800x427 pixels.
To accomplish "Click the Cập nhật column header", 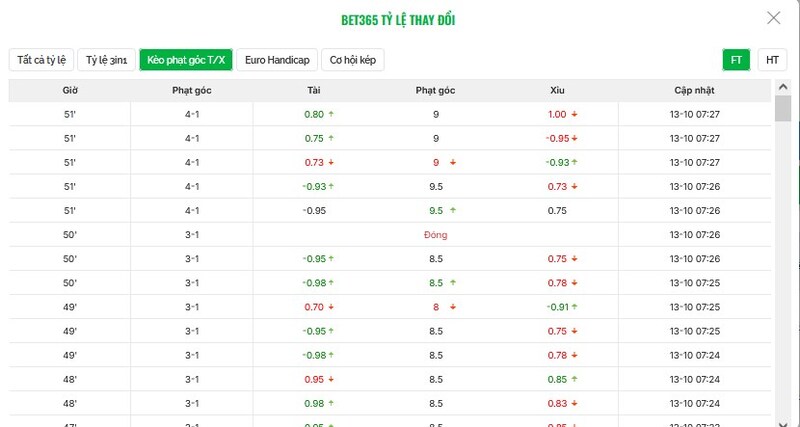I will (694, 90).
